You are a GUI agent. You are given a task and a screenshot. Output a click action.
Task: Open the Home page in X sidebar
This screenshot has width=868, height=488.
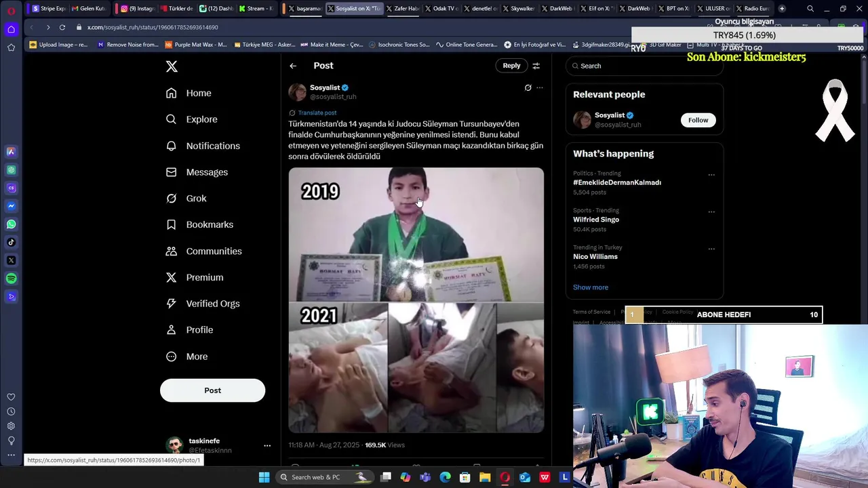(x=189, y=93)
